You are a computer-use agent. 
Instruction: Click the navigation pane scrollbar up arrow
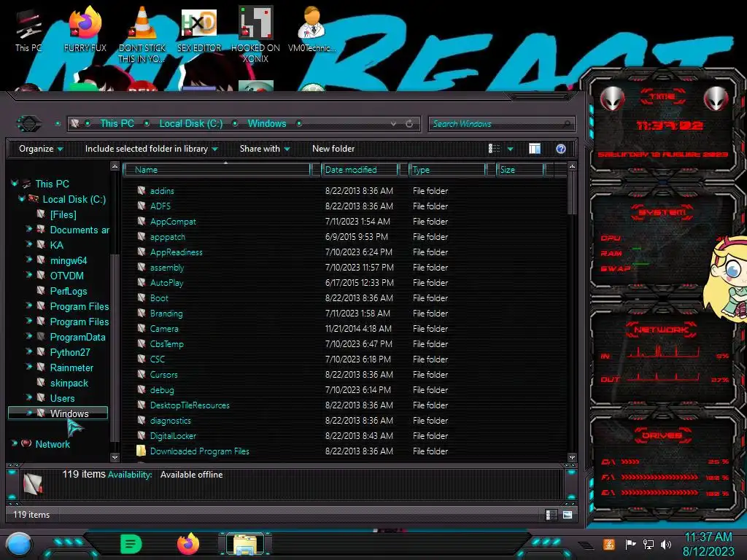[x=115, y=167]
